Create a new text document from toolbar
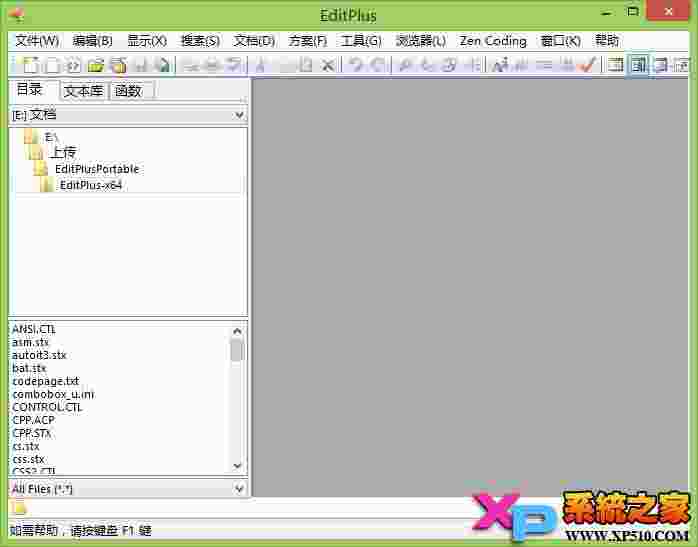This screenshot has width=698, height=547. tap(30, 65)
